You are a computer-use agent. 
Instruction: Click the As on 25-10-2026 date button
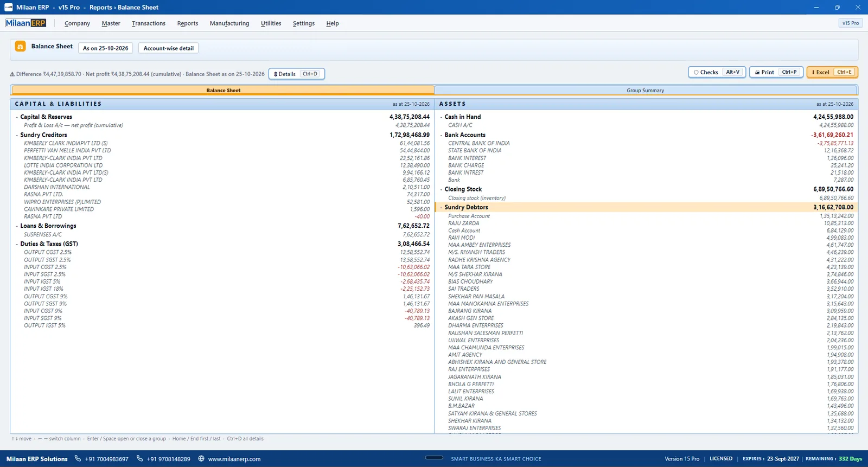(106, 48)
